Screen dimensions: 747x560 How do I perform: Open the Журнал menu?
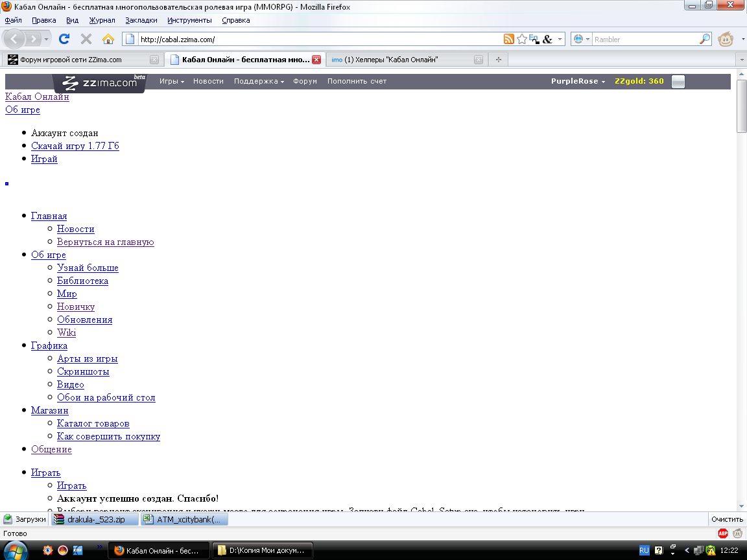click(x=102, y=20)
